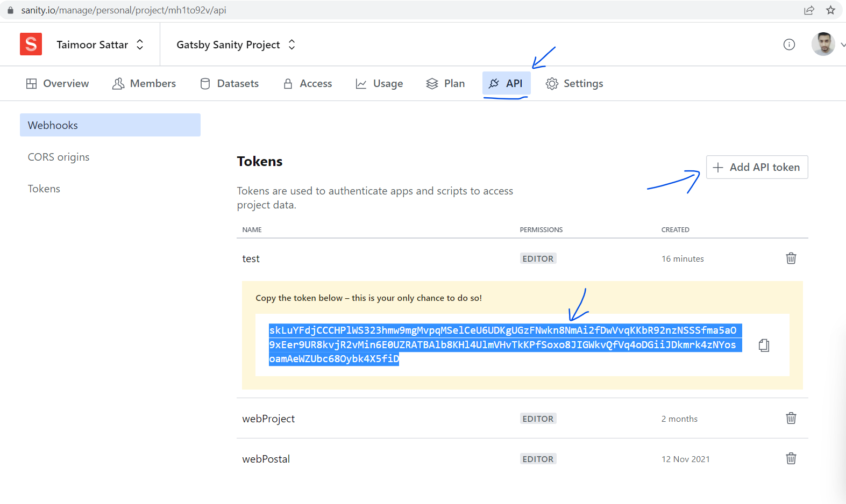Delete the webProject token
846x504 pixels.
click(x=791, y=418)
